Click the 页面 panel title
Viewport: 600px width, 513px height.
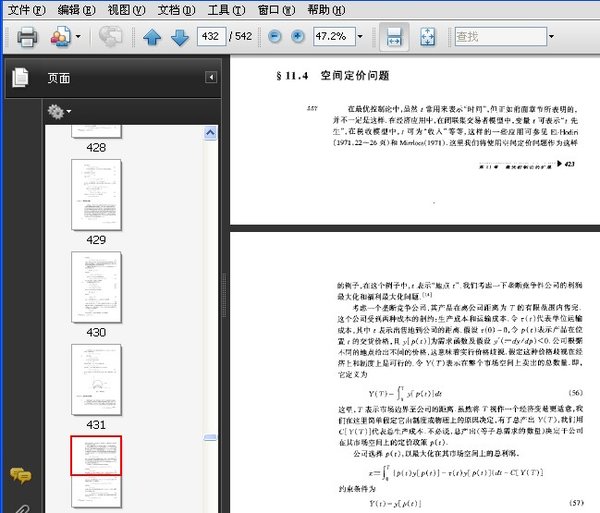pos(59,78)
